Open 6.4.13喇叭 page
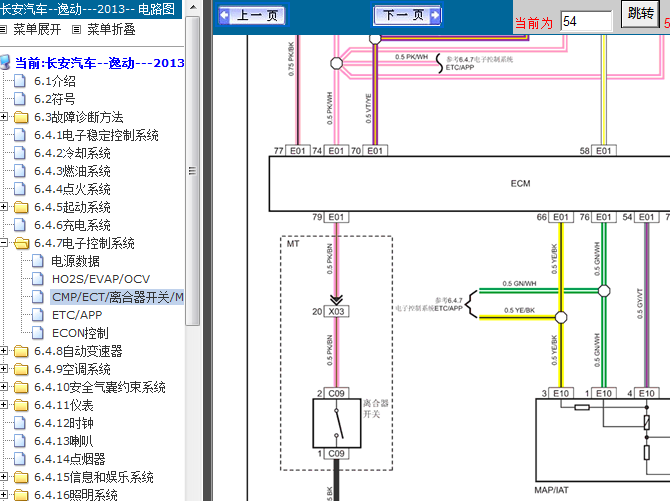 (64, 441)
